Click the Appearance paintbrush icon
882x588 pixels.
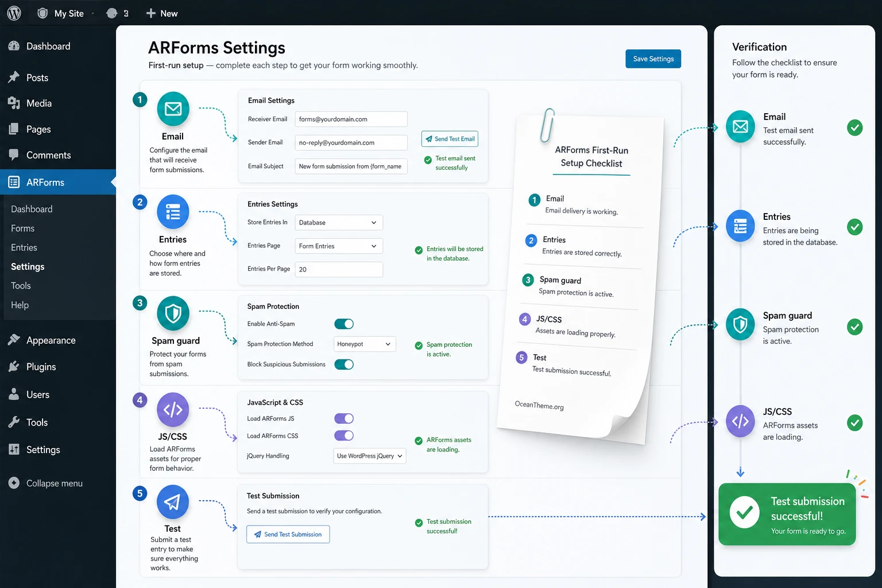click(14, 339)
